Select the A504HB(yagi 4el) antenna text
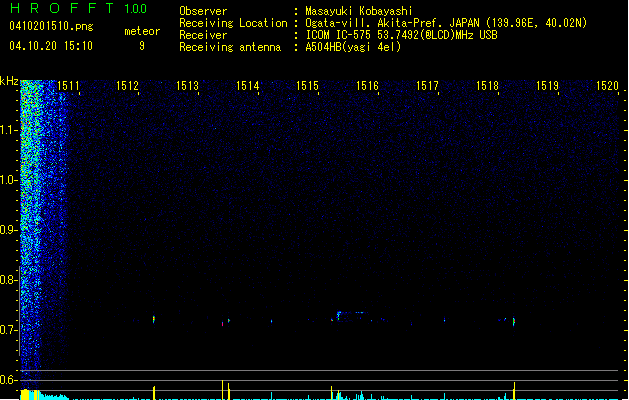 (353, 47)
